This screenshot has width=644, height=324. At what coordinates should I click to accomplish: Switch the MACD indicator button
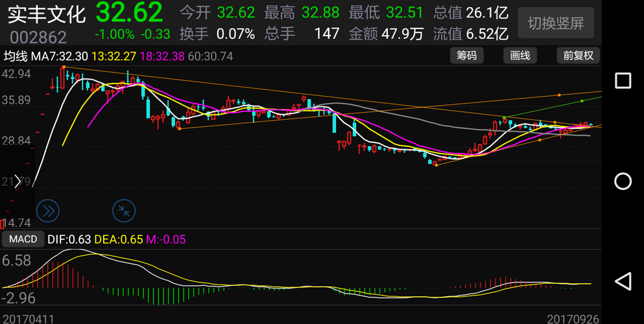click(x=23, y=239)
